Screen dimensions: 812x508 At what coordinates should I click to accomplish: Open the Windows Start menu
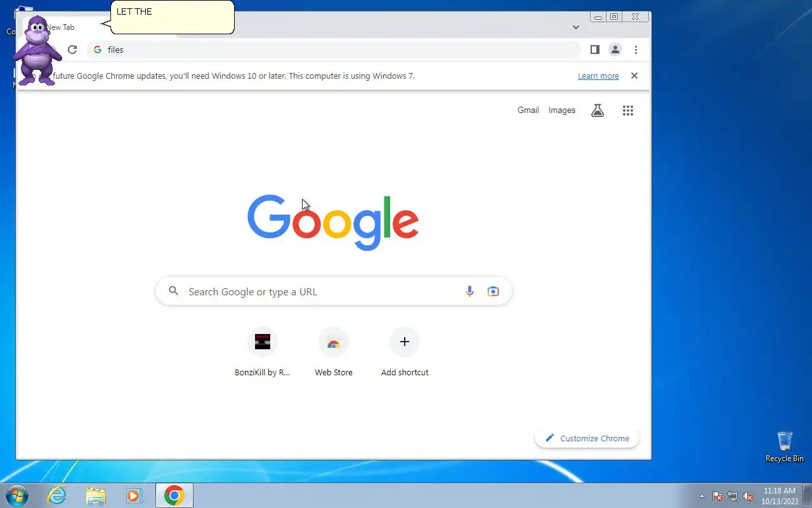coord(17,495)
